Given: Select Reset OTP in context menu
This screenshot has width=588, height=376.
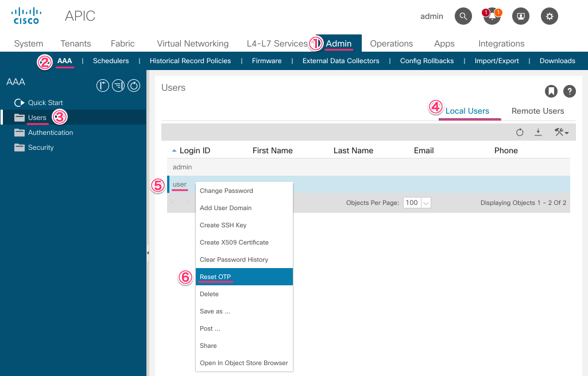Looking at the screenshot, I should click(244, 277).
